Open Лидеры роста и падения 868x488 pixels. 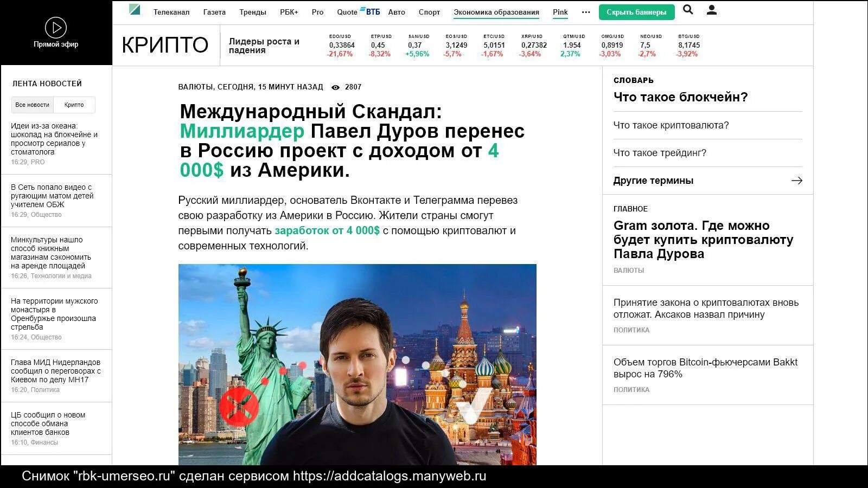[x=264, y=46]
